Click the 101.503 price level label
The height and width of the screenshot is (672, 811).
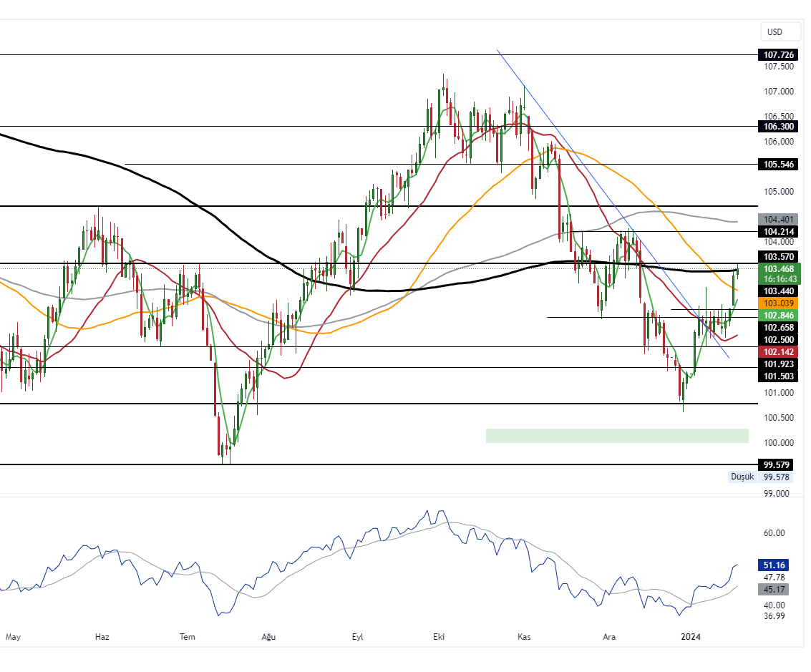(779, 376)
